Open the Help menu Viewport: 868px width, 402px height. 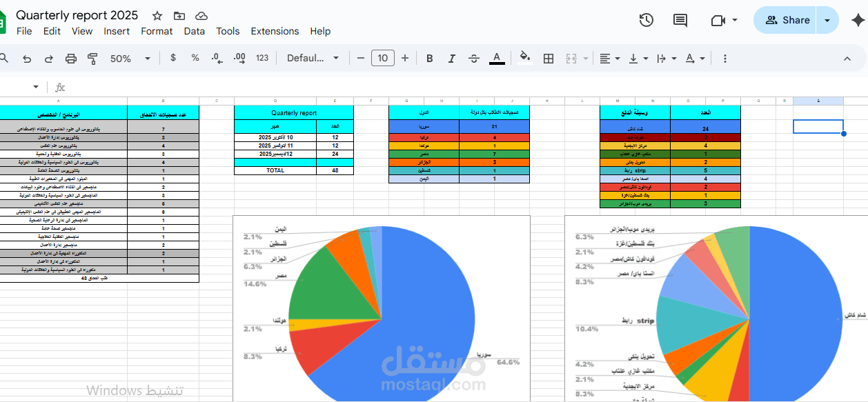pos(320,31)
